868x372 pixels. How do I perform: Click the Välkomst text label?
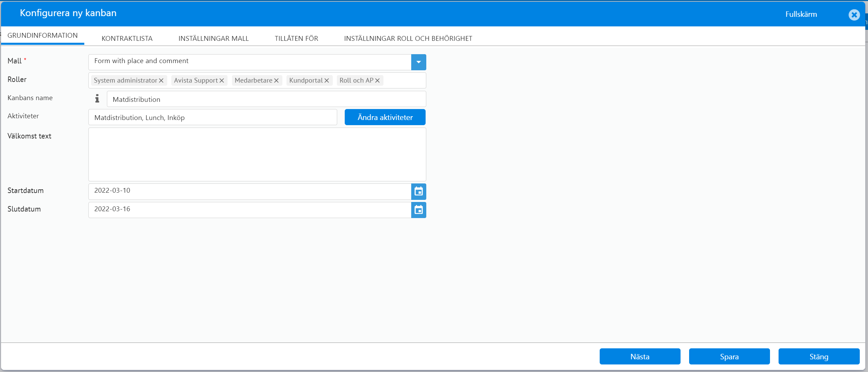[x=29, y=136]
